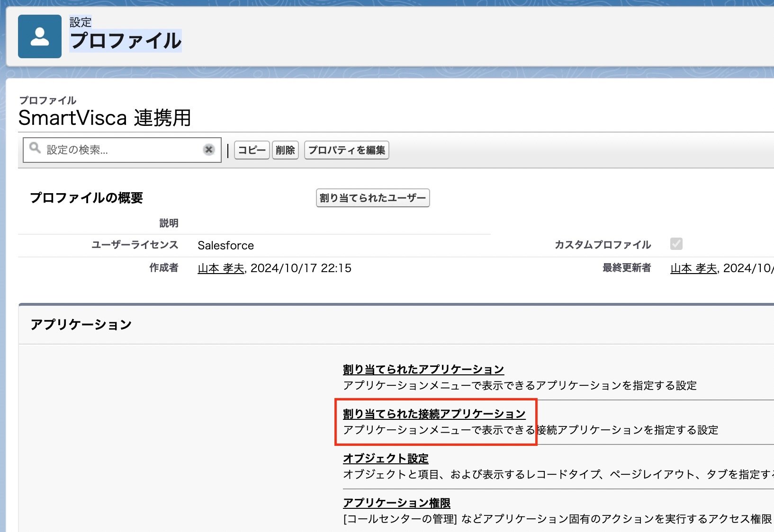Click the small プロファイル label above SmartVisca
This screenshot has height=532, width=774.
(x=48, y=100)
